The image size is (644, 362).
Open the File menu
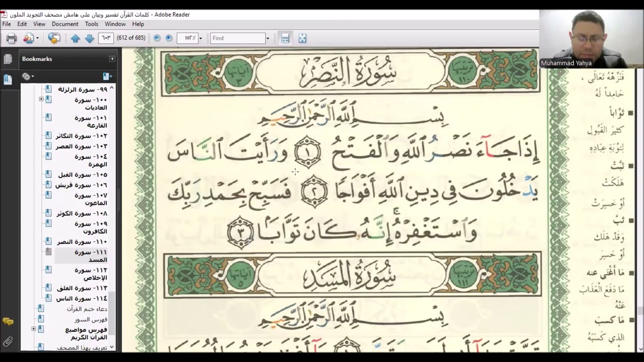click(x=7, y=24)
